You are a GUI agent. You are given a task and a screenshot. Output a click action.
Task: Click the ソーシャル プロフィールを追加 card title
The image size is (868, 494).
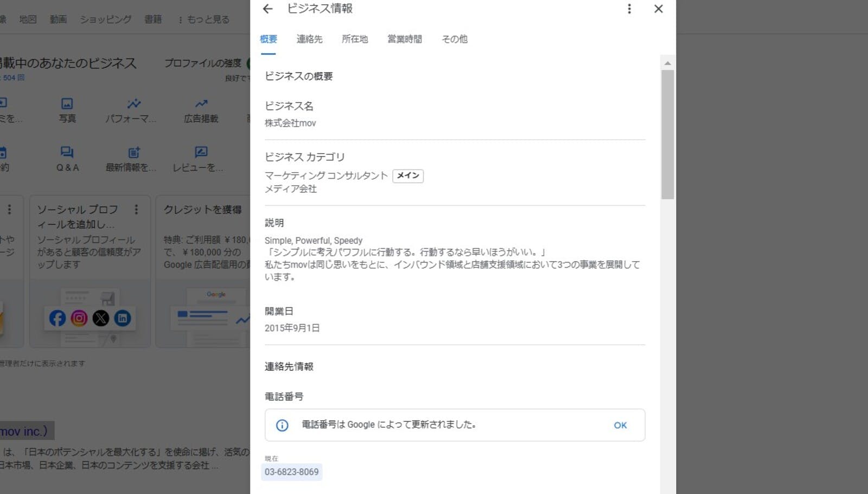tap(78, 217)
